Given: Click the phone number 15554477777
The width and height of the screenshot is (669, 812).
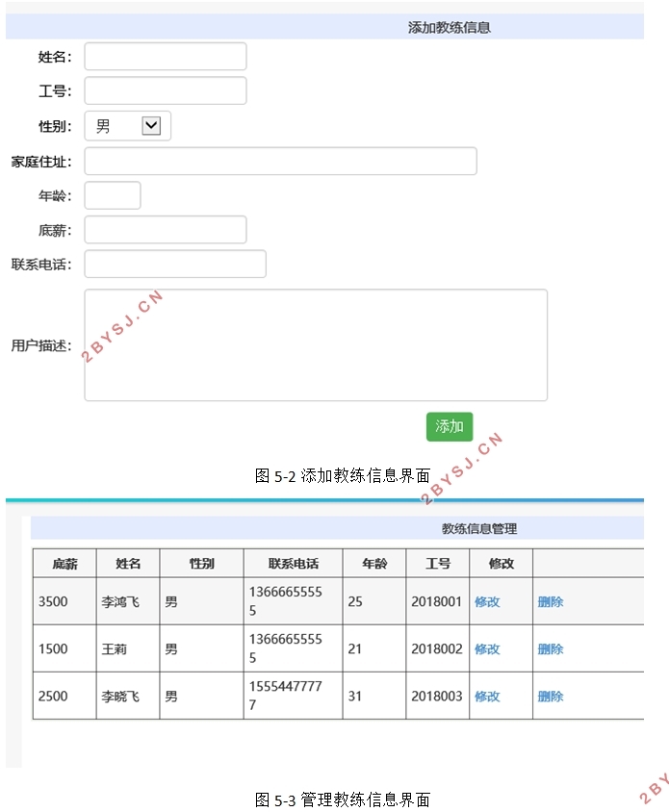Looking at the screenshot, I should coord(294,696).
